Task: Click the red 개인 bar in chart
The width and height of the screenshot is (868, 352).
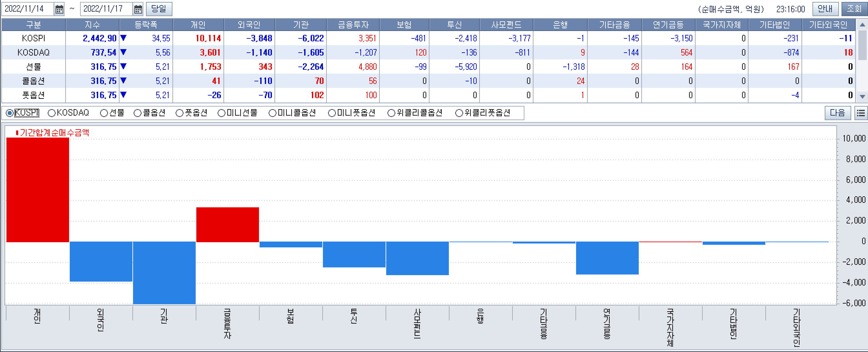Action: pos(38,190)
